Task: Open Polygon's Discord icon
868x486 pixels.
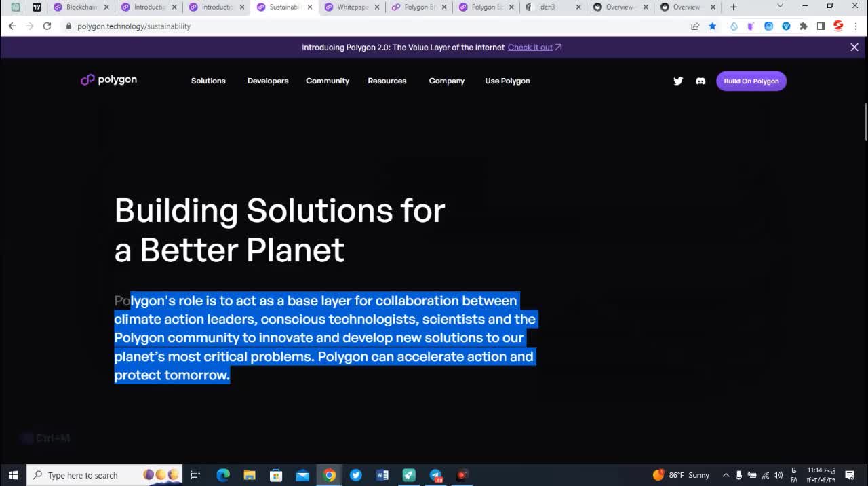Action: (701, 81)
